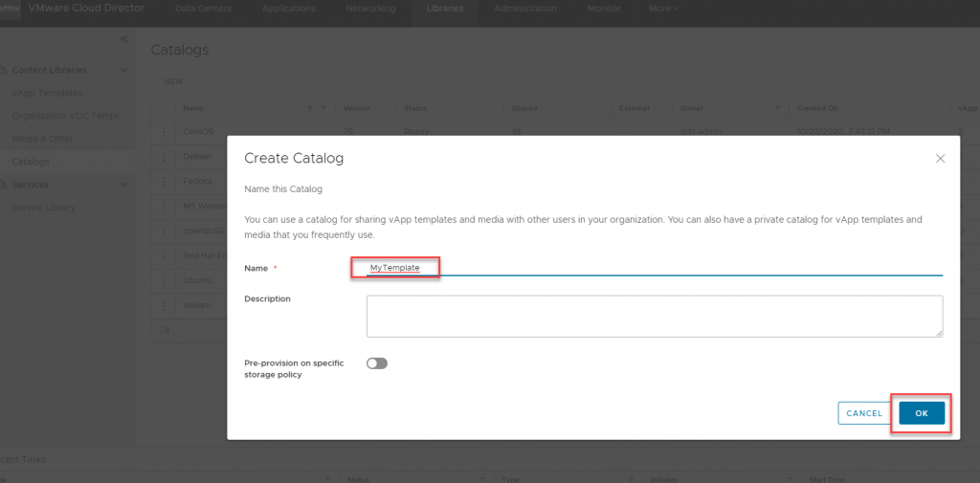The width and height of the screenshot is (980, 483).
Task: Open the More dropdown in top navigation
Action: [664, 9]
